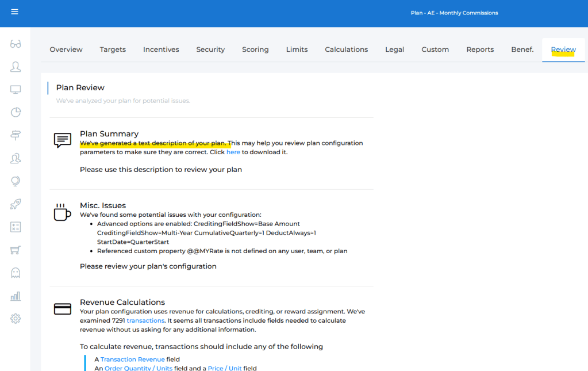Click 'here' link to download plan description
Screen dimensions: 588x371
pyautogui.click(x=233, y=152)
